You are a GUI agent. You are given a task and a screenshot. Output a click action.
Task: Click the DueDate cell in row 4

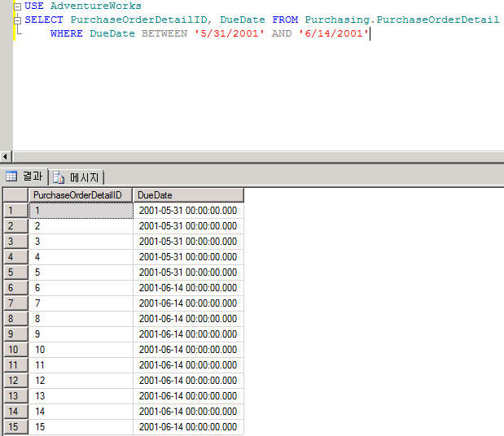coord(188,257)
